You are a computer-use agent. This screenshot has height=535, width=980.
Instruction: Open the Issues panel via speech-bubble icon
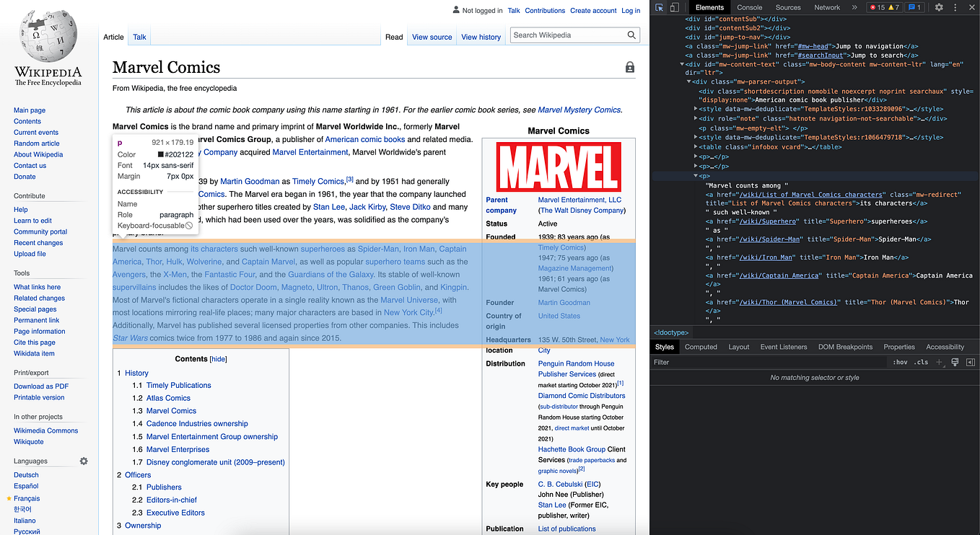914,7
